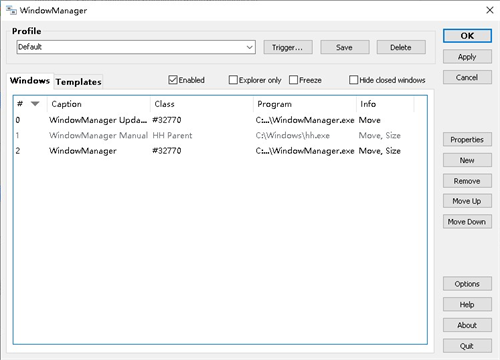This screenshot has height=360, width=500.
Task: Switch to the Windows tab
Action: (x=30, y=81)
